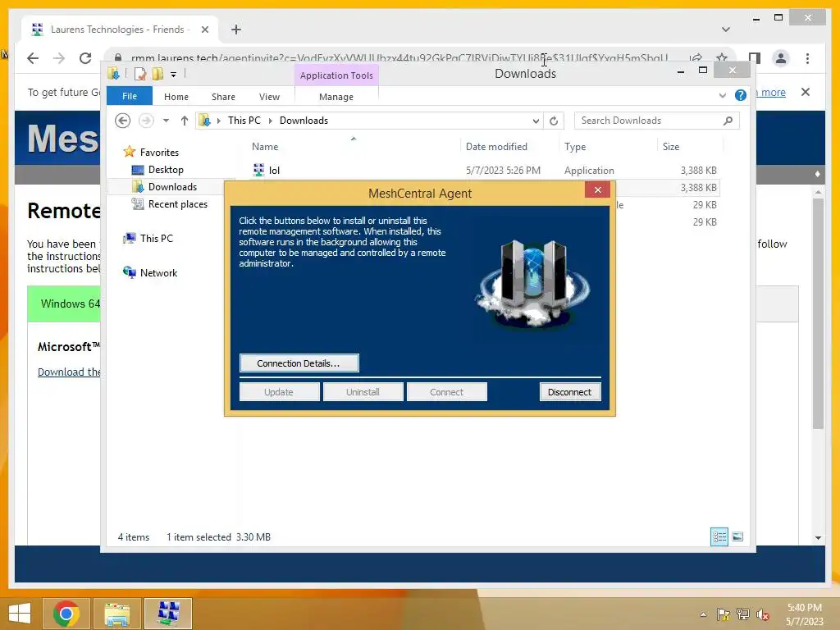Refresh the Downloads folder
This screenshot has width=840, height=630.
554,121
